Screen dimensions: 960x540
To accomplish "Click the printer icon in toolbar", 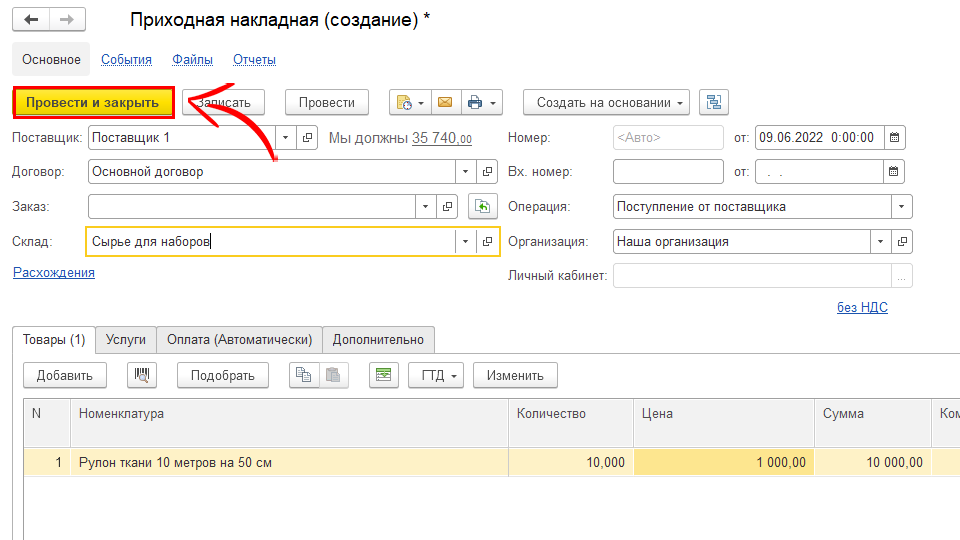I will 475,102.
